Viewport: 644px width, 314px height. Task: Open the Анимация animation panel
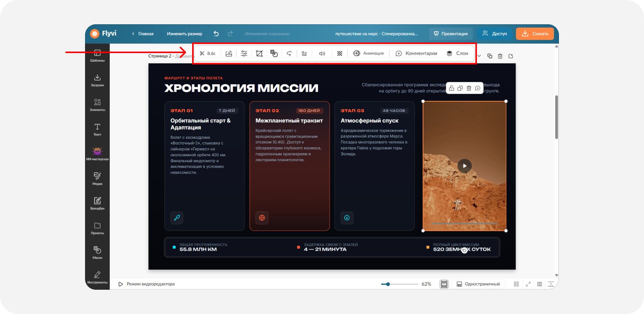(368, 53)
